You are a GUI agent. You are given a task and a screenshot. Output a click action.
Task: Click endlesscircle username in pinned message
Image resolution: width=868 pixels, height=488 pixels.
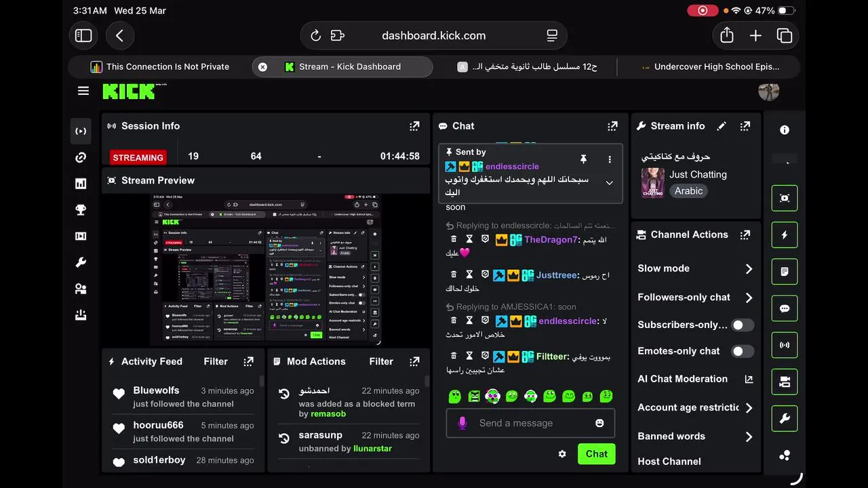tap(512, 166)
